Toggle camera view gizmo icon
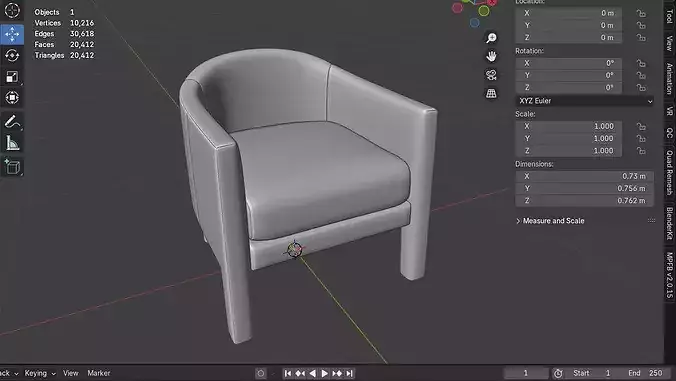 pos(491,75)
